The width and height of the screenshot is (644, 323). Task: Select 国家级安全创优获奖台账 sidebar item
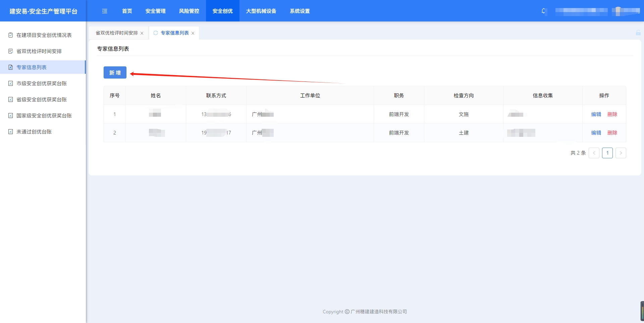coord(44,116)
